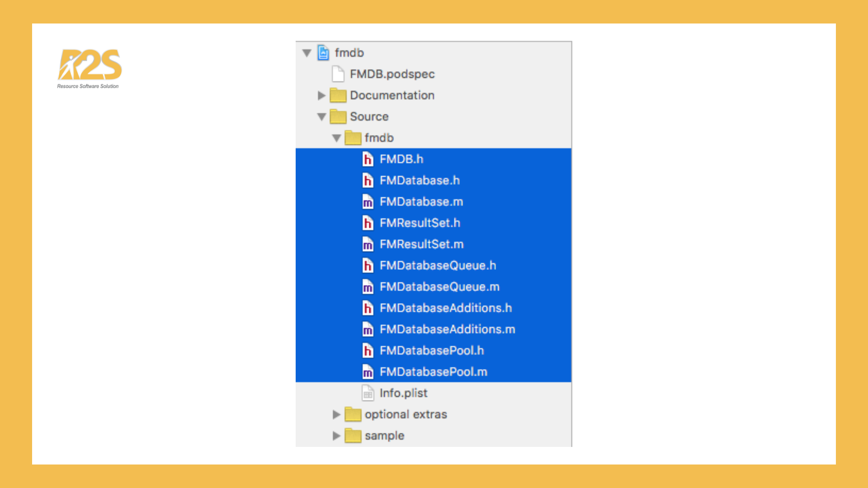Select the FMDatabasePool.h file row
The width and height of the screenshot is (868, 488).
point(431,351)
